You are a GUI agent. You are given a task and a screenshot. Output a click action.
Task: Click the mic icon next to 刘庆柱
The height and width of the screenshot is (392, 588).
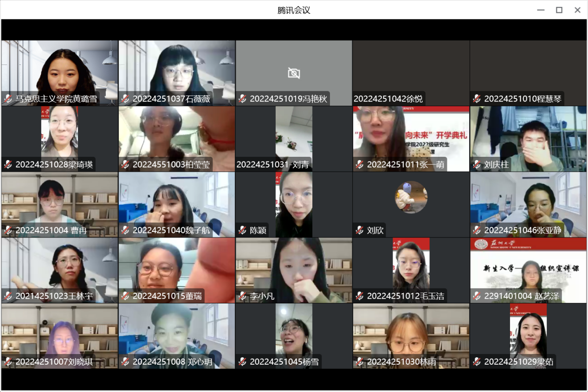pyautogui.click(x=477, y=165)
